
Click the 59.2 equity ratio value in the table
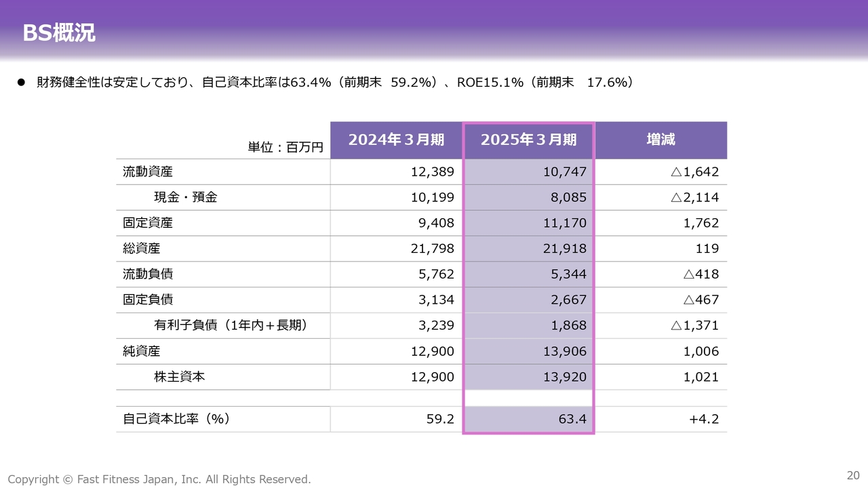click(440, 419)
